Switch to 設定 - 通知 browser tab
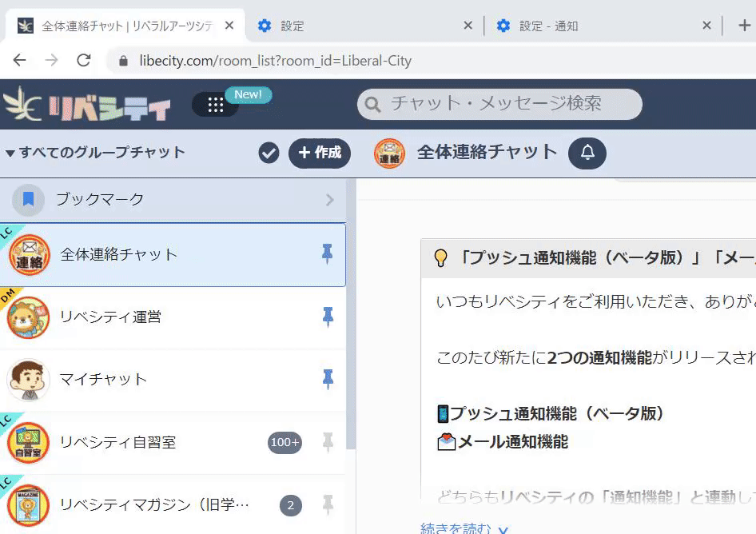 (x=603, y=26)
